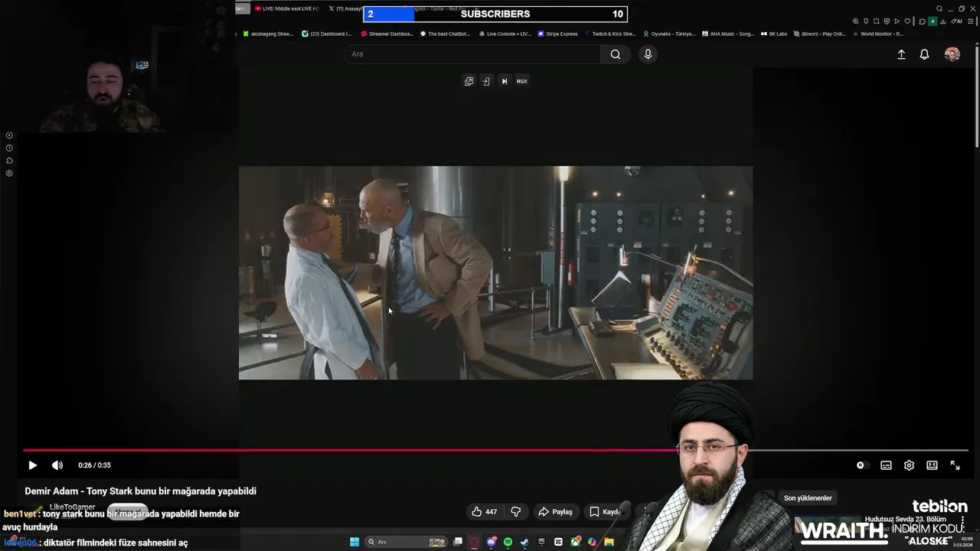Open Discord from the taskbar
Screen dimensions: 980x551
492,542
